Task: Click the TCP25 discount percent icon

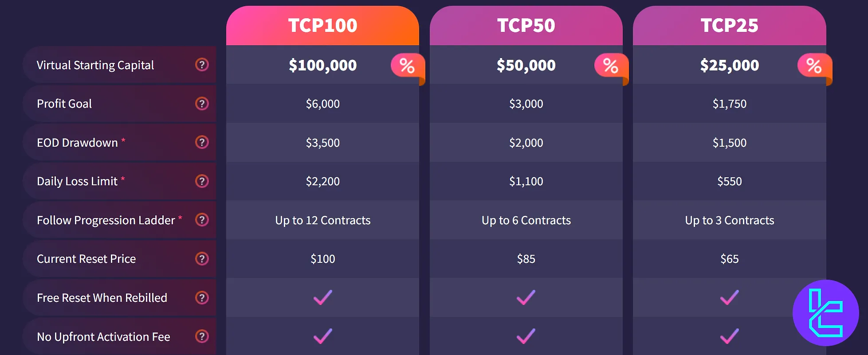Action: coord(813,66)
